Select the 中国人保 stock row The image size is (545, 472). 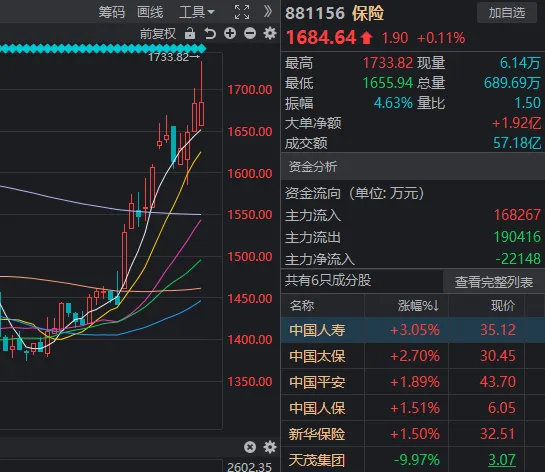413,408
